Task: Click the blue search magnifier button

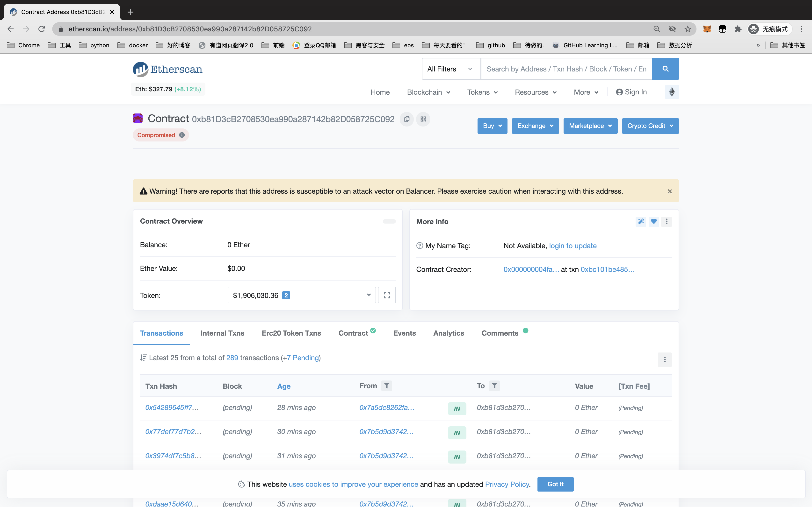Action: (x=665, y=69)
